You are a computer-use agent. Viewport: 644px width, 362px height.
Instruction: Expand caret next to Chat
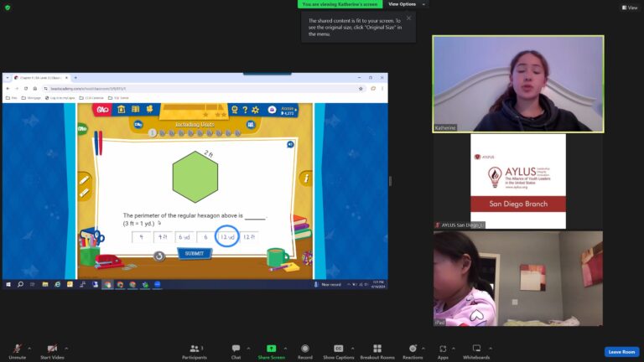[x=248, y=349]
